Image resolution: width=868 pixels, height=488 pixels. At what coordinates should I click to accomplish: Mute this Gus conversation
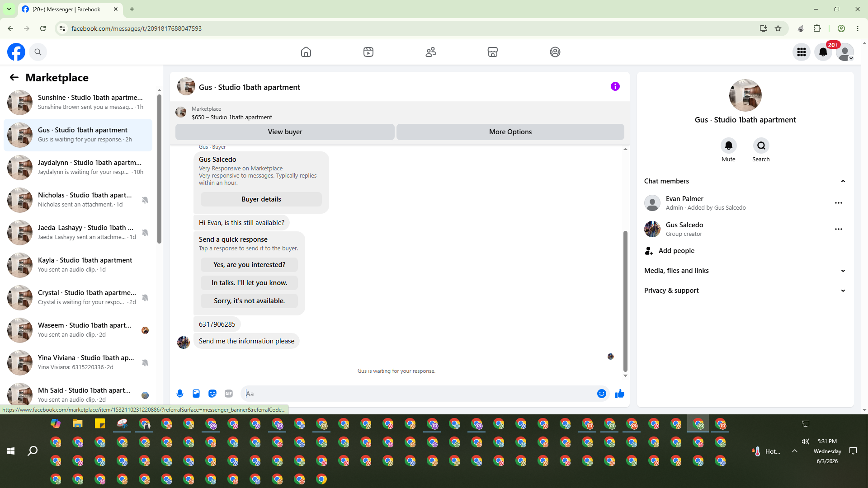[x=729, y=145]
